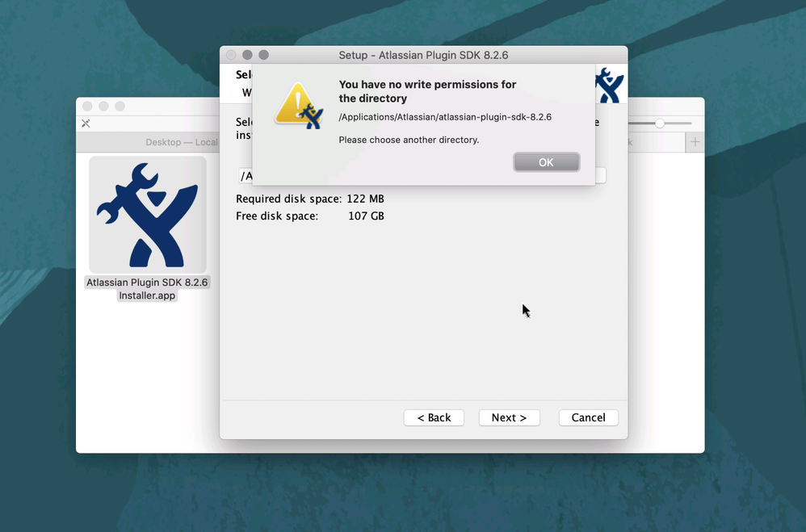This screenshot has width=806, height=532.
Task: Add a new Finder tab with plus button
Action: pyautogui.click(x=695, y=142)
